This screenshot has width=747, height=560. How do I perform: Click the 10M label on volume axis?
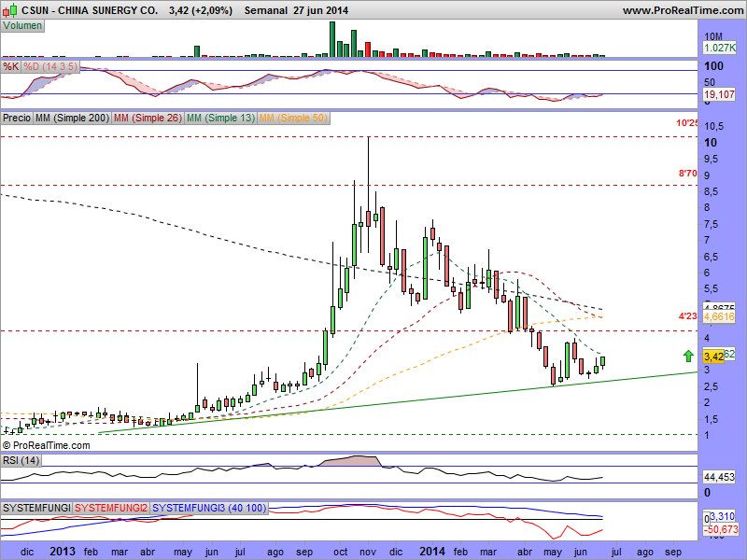point(713,36)
